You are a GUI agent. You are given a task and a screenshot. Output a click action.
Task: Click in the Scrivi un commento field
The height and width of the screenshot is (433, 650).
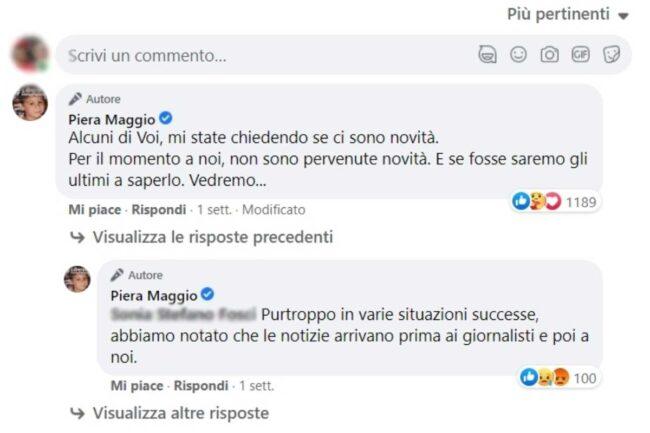[260, 55]
